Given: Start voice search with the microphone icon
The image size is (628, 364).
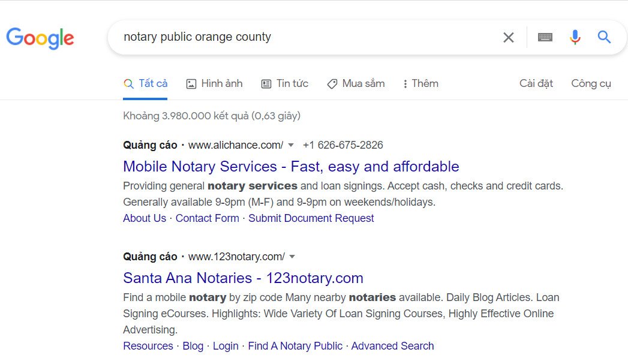Looking at the screenshot, I should (575, 37).
